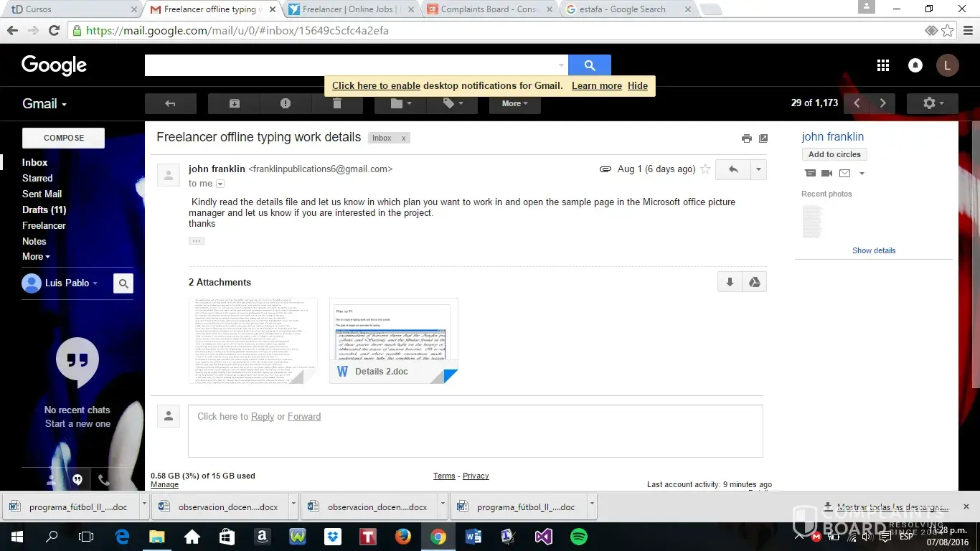Remove the Inbox label with x
The width and height of the screenshot is (980, 551).
tap(403, 138)
